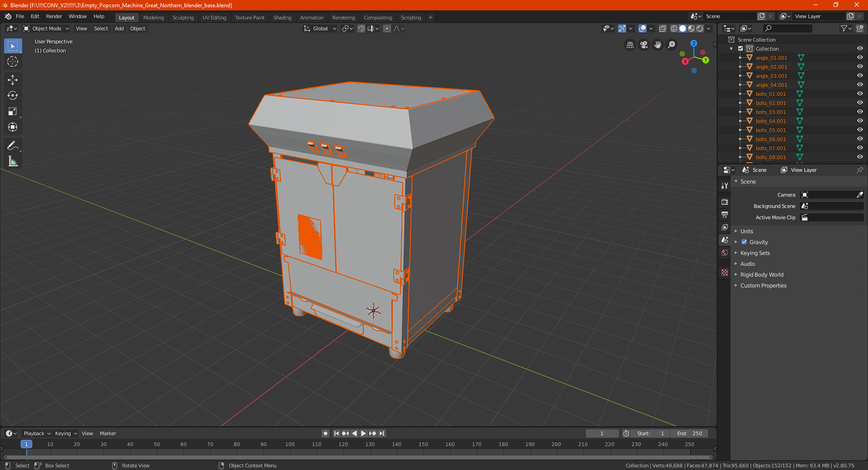Open the viewport Add menu
868x470 pixels.
coord(119,28)
